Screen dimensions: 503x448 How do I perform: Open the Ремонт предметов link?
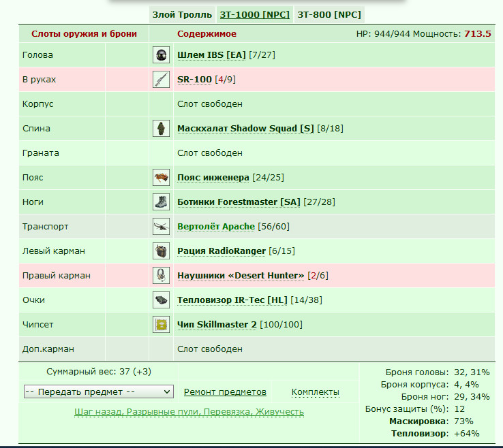[225, 392]
